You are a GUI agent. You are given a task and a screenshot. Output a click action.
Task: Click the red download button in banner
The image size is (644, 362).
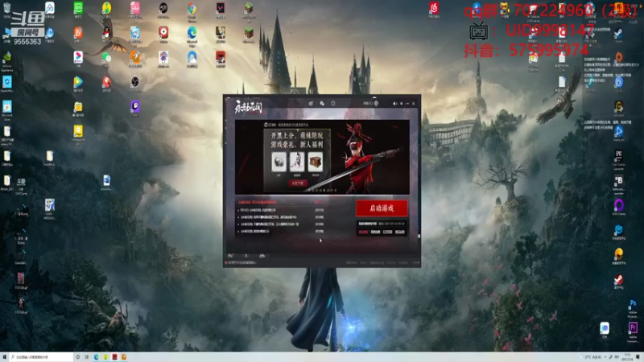click(x=297, y=183)
